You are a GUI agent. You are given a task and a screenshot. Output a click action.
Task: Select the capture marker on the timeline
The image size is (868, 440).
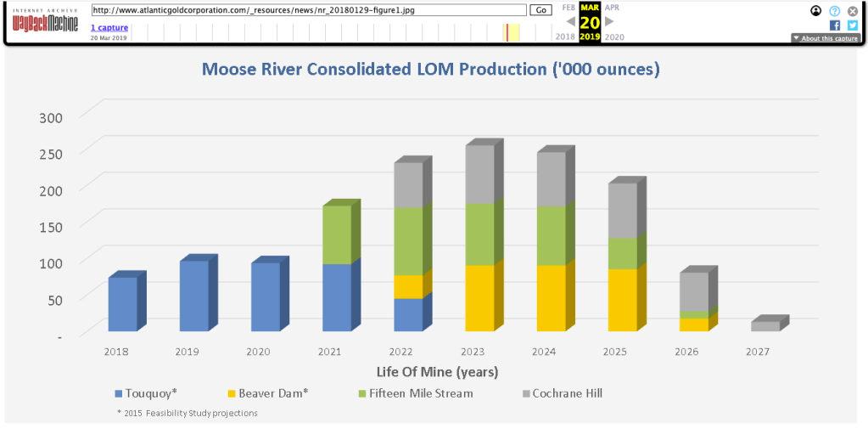click(507, 32)
